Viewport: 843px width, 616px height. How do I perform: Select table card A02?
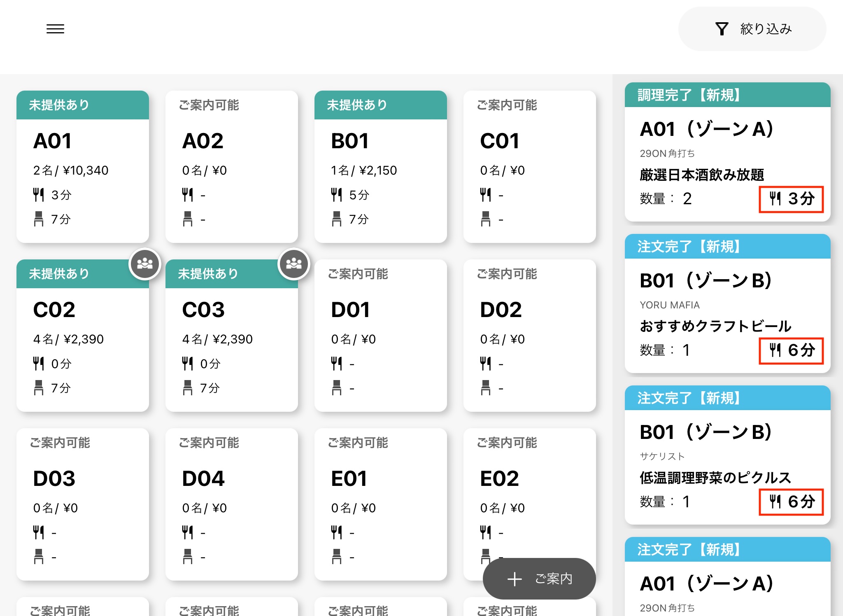[x=232, y=167]
